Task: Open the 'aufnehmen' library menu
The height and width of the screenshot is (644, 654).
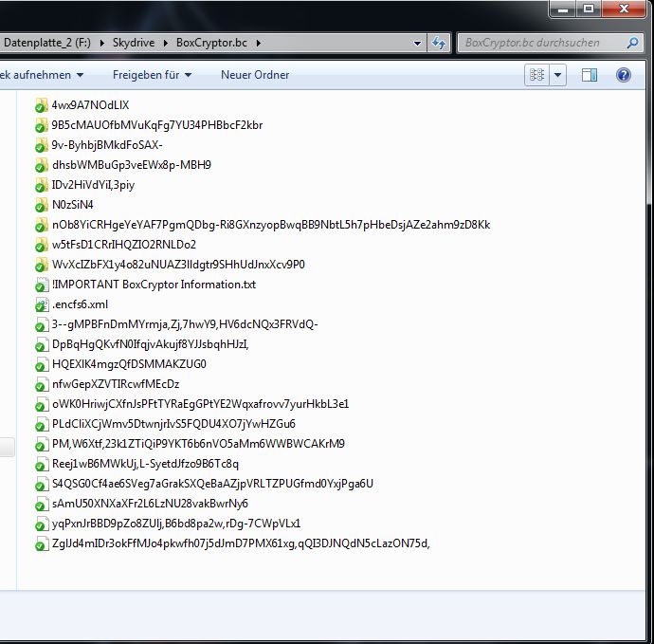Action: pos(42,75)
